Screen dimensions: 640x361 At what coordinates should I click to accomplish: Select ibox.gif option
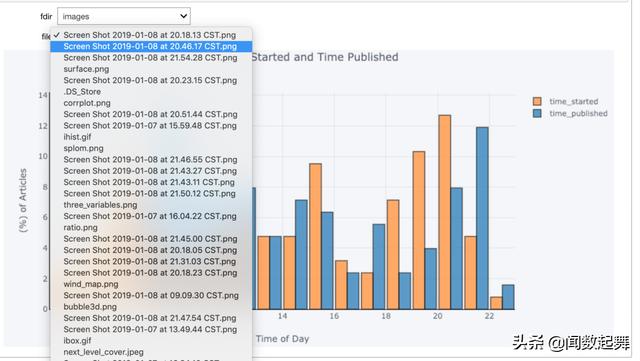151,341
